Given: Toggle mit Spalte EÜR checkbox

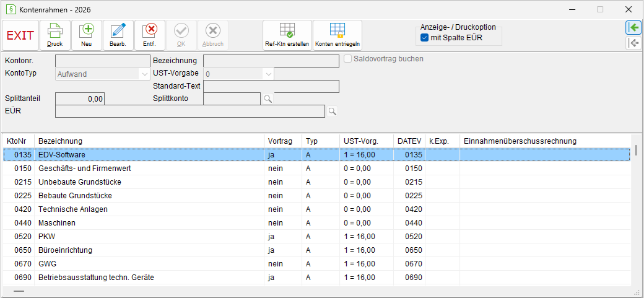Looking at the screenshot, I should [425, 38].
